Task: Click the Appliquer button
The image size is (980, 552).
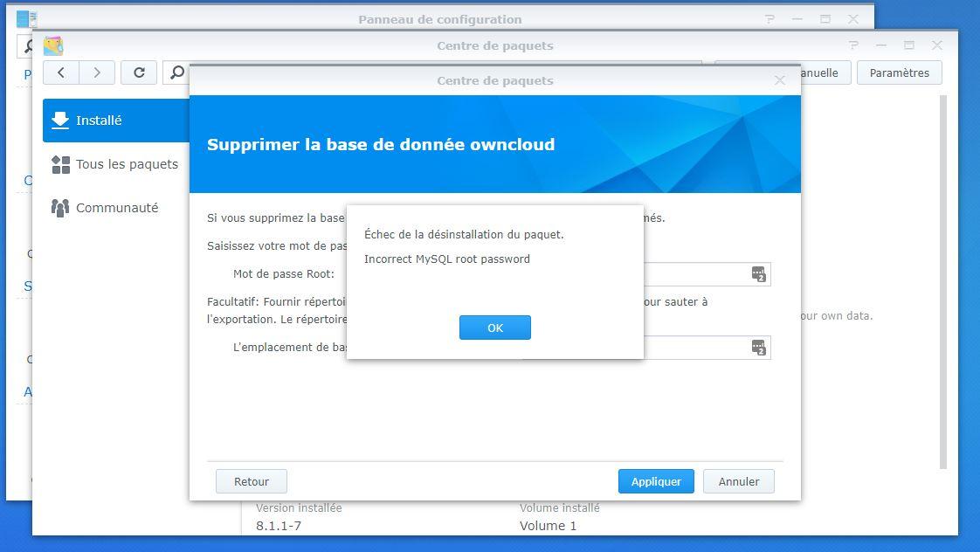Action: click(656, 481)
